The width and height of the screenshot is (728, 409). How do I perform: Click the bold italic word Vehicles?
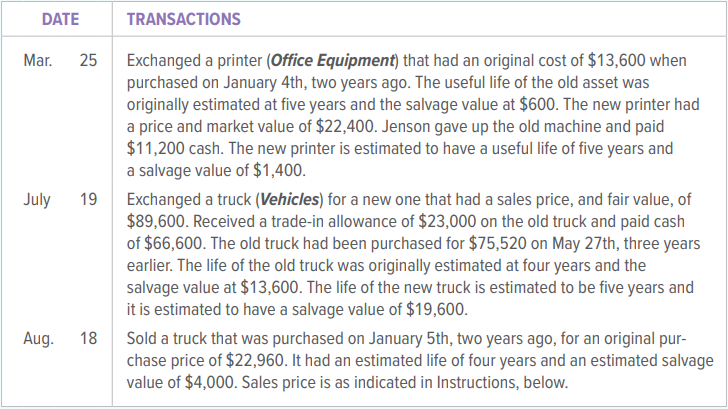pyautogui.click(x=289, y=200)
